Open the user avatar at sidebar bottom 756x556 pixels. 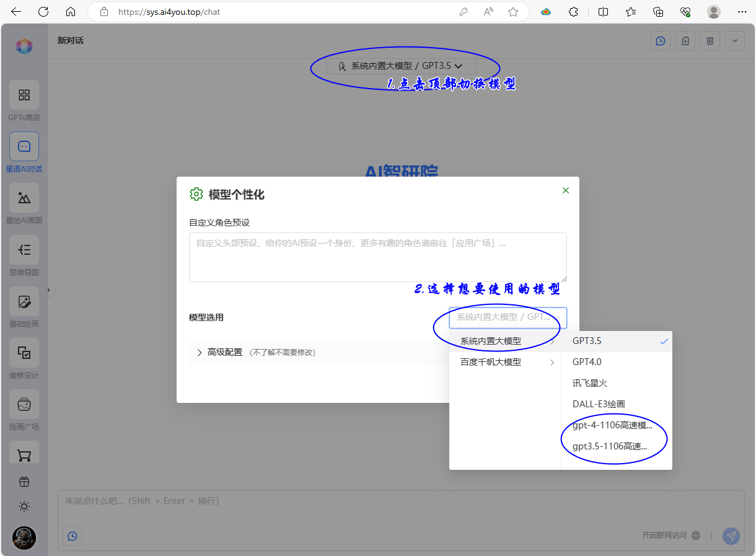(x=24, y=537)
